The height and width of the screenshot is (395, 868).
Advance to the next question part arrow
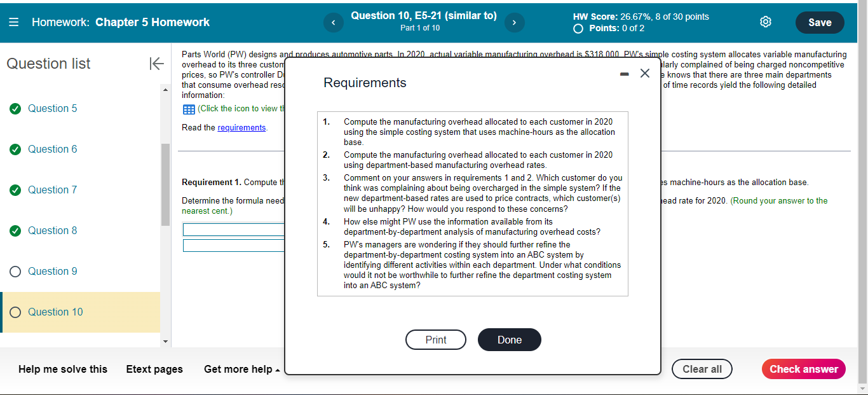(x=514, y=22)
